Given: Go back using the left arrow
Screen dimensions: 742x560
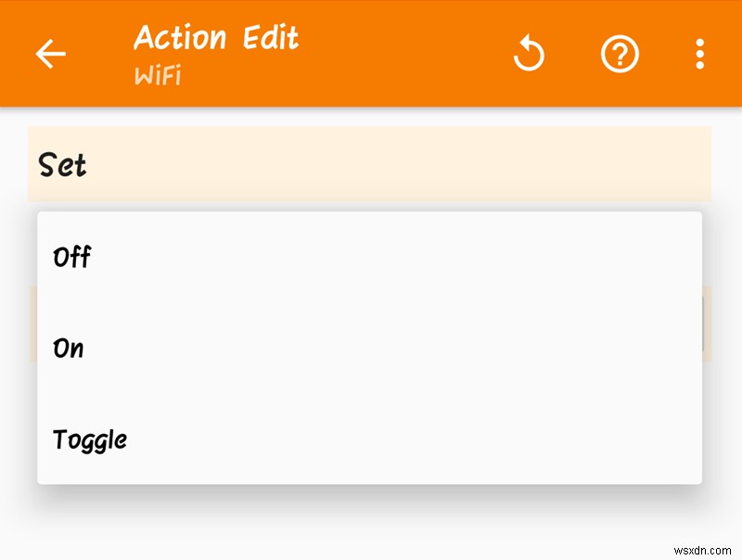Looking at the screenshot, I should [x=51, y=55].
